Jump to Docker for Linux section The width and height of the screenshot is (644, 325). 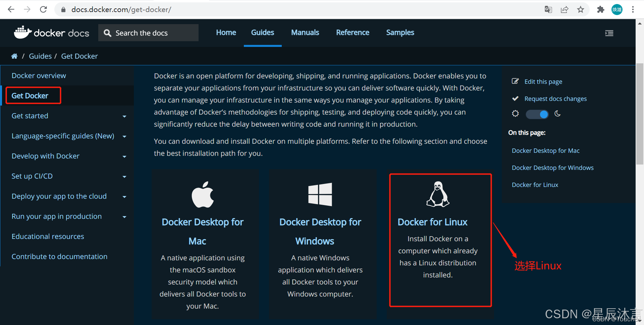[535, 185]
